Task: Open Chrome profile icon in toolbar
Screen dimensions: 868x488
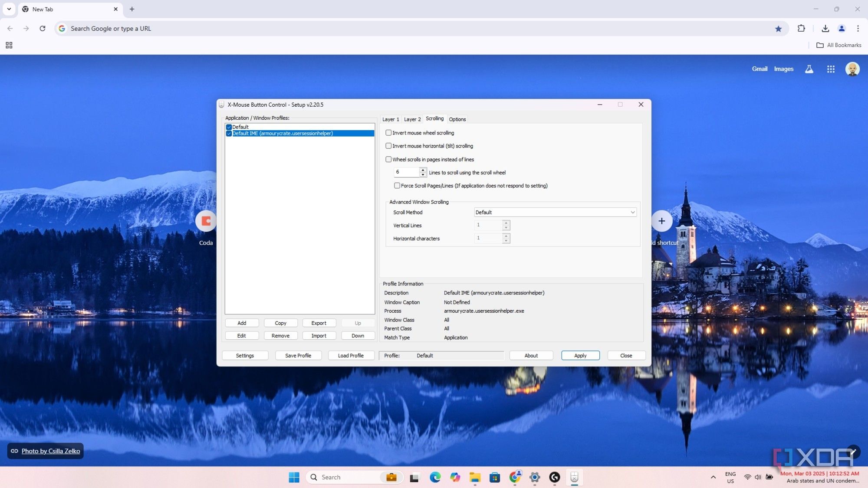Action: [842, 29]
